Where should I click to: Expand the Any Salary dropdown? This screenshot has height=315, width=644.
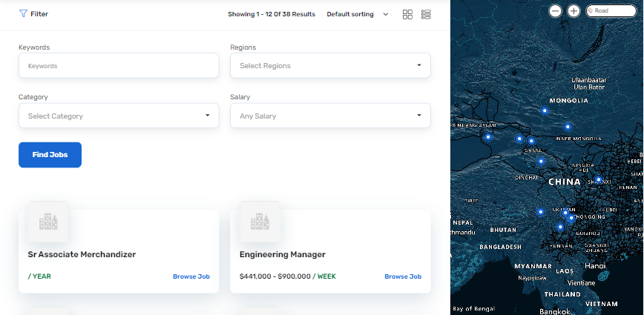pos(330,116)
